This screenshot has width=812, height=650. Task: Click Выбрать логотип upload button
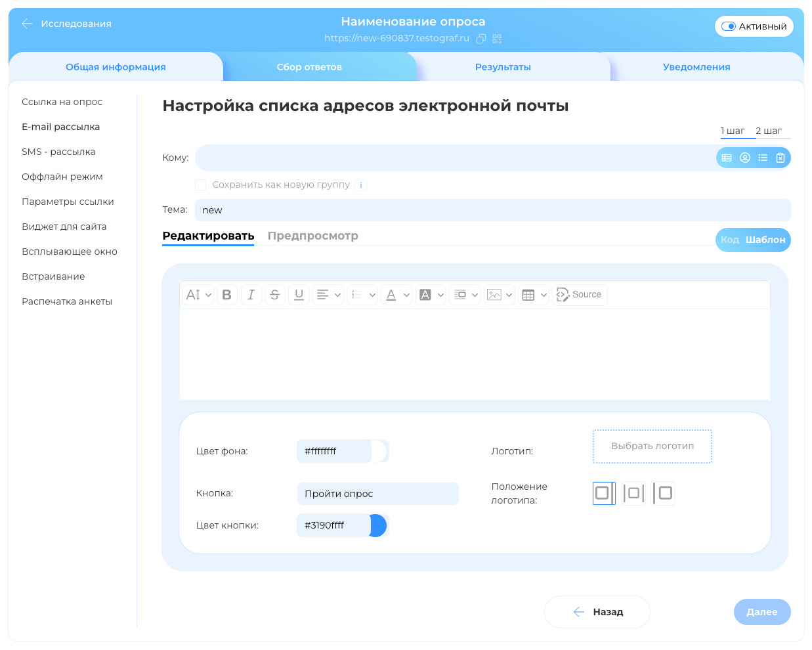coord(652,446)
